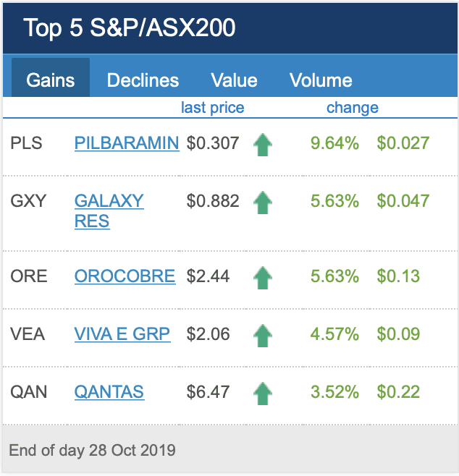This screenshot has width=459, height=476.
Task: Open the Value tab
Action: (x=234, y=80)
